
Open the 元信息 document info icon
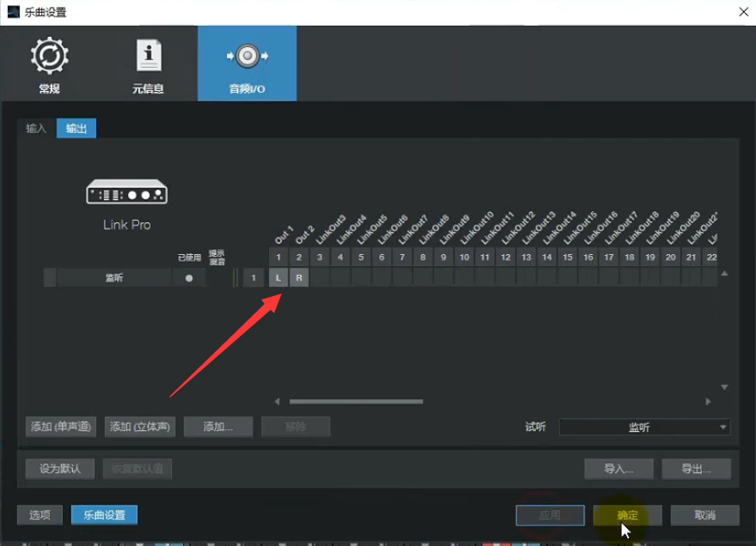pyautogui.click(x=148, y=57)
